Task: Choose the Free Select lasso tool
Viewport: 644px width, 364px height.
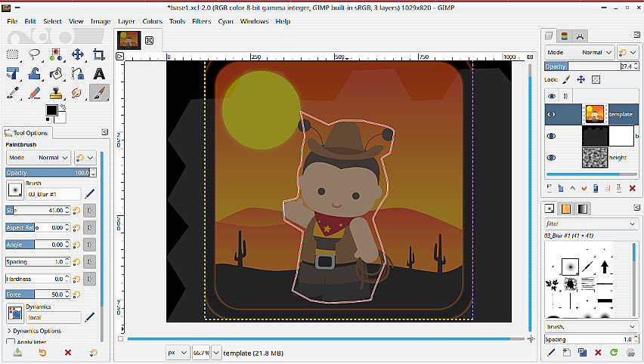Action: tap(34, 54)
